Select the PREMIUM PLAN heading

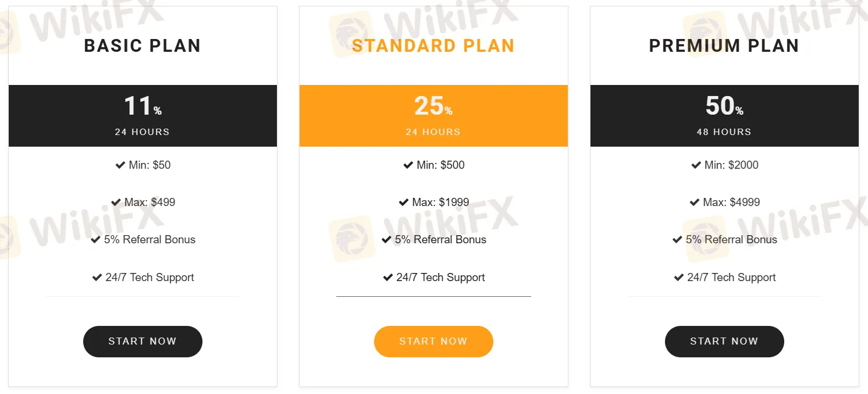(x=724, y=45)
